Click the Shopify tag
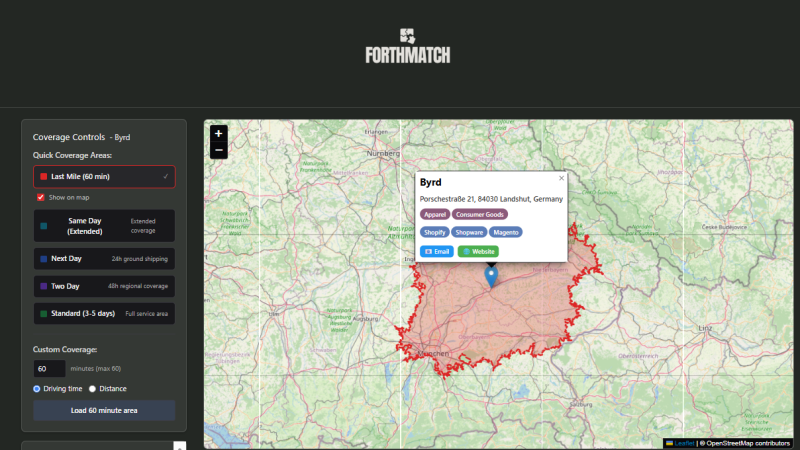The width and height of the screenshot is (800, 450). 435,232
